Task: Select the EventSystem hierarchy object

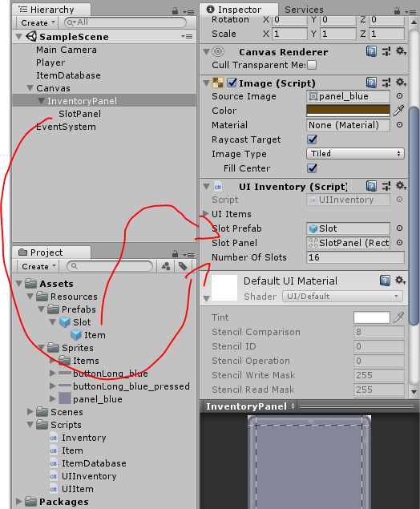Action: 66,127
